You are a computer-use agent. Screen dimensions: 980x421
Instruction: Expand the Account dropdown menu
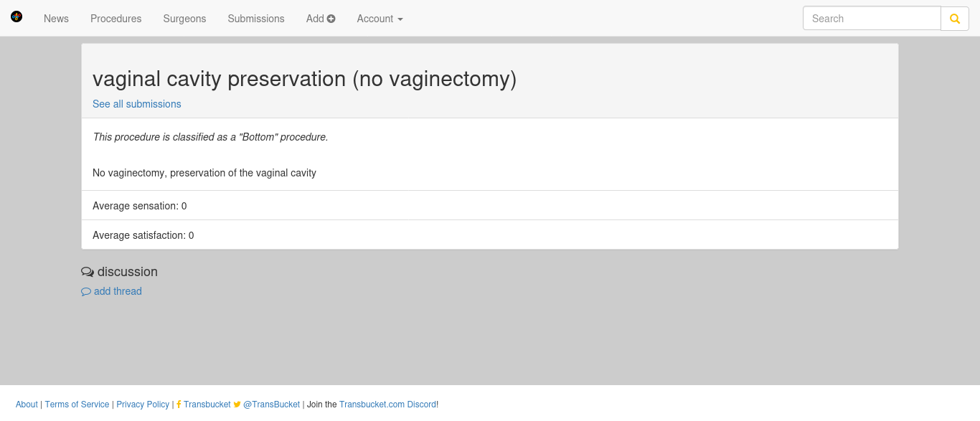(x=380, y=19)
